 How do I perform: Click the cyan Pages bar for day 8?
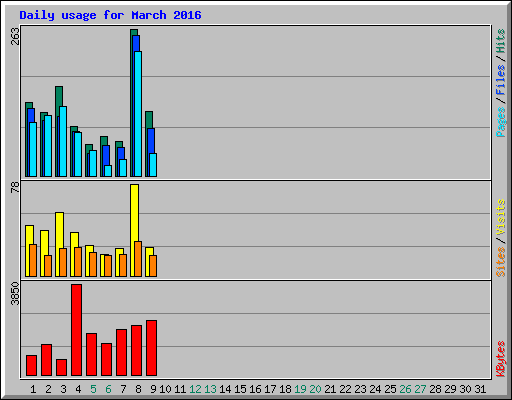138,114
